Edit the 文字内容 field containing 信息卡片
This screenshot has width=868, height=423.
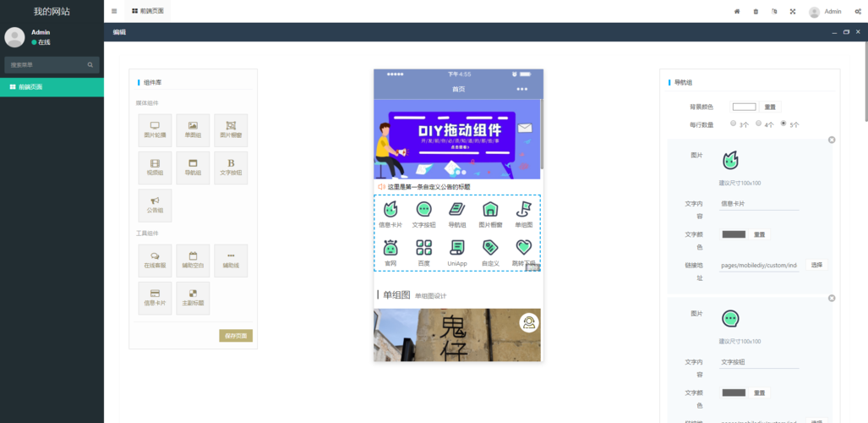(x=759, y=203)
